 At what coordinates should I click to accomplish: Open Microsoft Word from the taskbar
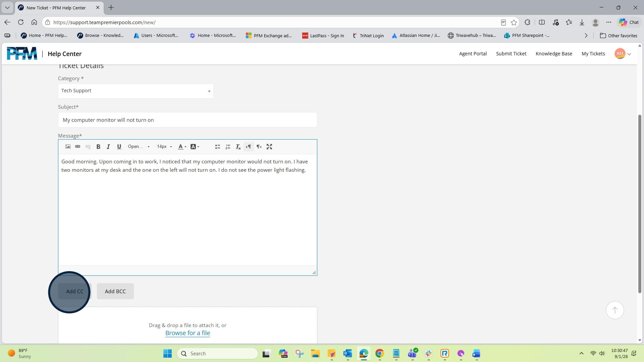point(476,353)
